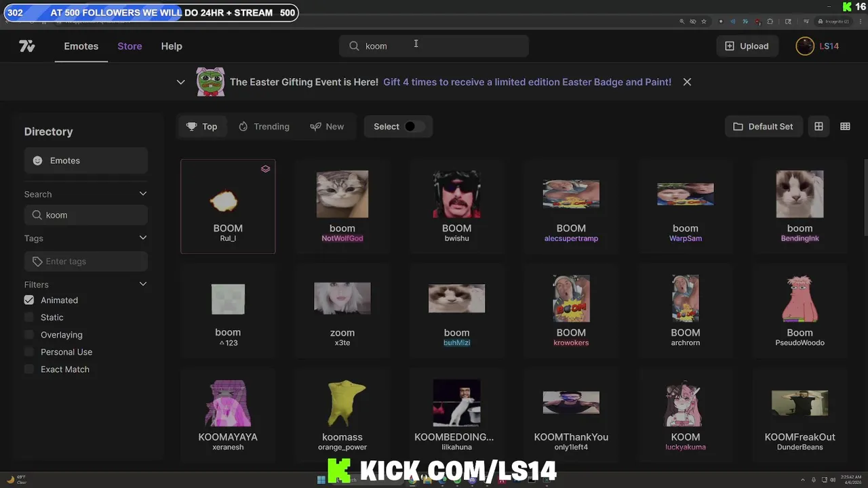Switch to large grid view icon

[x=818, y=127]
